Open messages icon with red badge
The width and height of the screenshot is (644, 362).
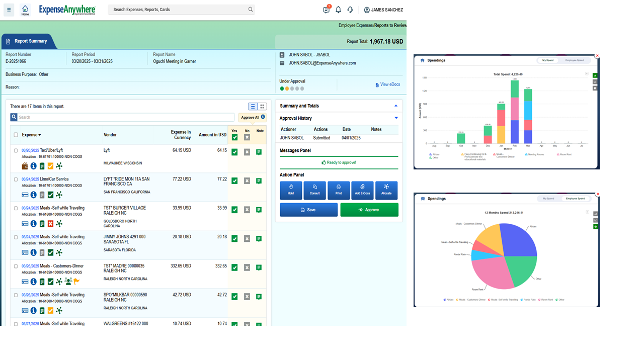click(327, 10)
